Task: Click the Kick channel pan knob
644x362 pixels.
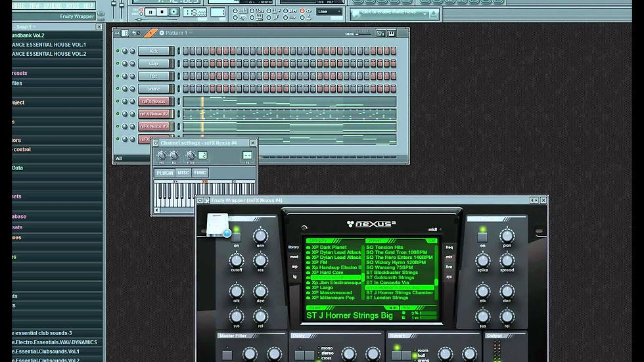Action: [x=125, y=51]
